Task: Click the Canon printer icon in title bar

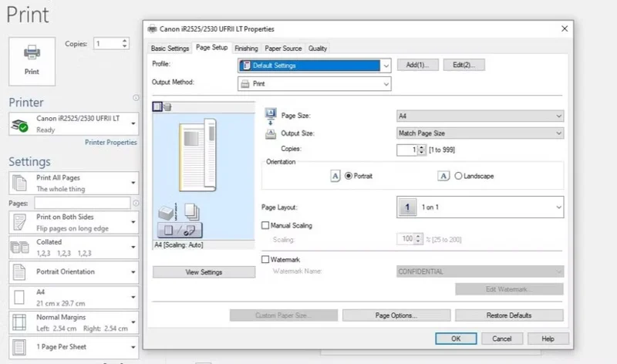Action: [152, 29]
